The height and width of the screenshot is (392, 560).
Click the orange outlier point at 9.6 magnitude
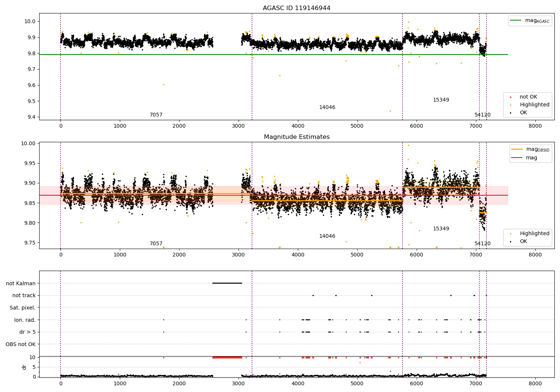click(x=164, y=84)
